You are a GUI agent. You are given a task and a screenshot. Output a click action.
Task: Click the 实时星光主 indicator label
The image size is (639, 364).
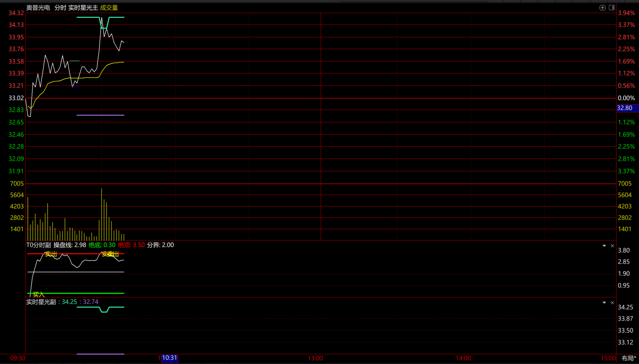[83, 8]
